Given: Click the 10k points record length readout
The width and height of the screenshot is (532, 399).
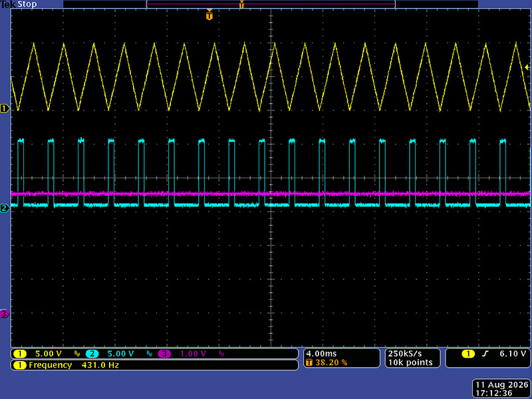Looking at the screenshot, I should pyautogui.click(x=410, y=362).
